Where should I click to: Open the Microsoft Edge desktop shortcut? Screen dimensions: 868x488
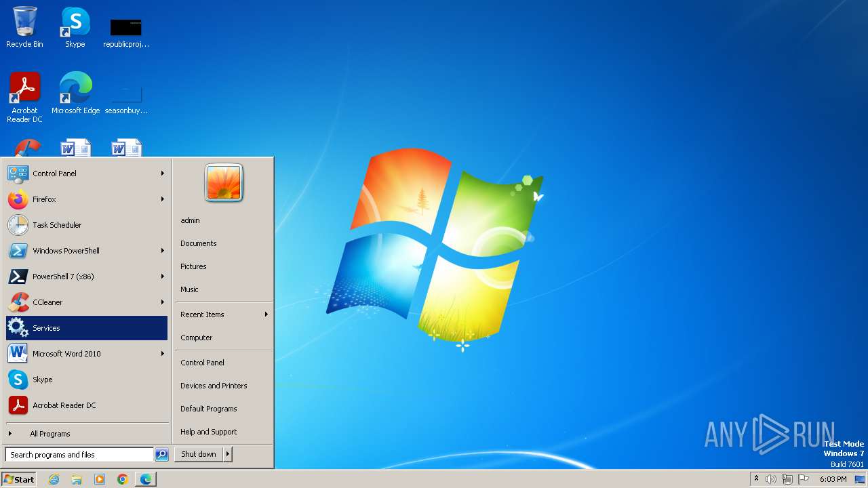75,93
